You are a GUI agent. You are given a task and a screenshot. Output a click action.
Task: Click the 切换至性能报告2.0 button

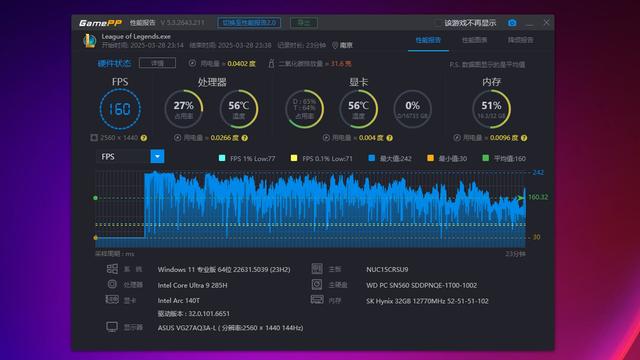coord(249,22)
